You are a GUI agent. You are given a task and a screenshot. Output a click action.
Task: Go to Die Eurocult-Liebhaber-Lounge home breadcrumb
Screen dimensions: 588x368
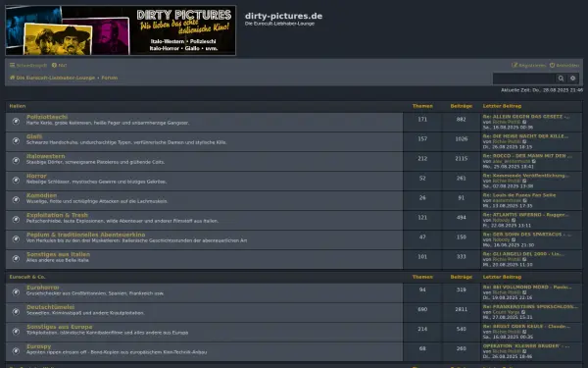coord(52,78)
